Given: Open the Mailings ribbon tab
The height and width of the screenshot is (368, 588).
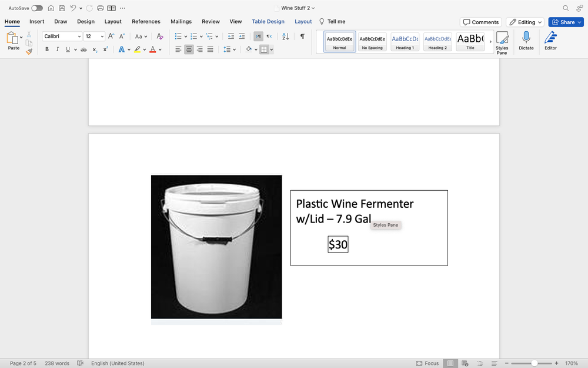Looking at the screenshot, I should click(181, 22).
